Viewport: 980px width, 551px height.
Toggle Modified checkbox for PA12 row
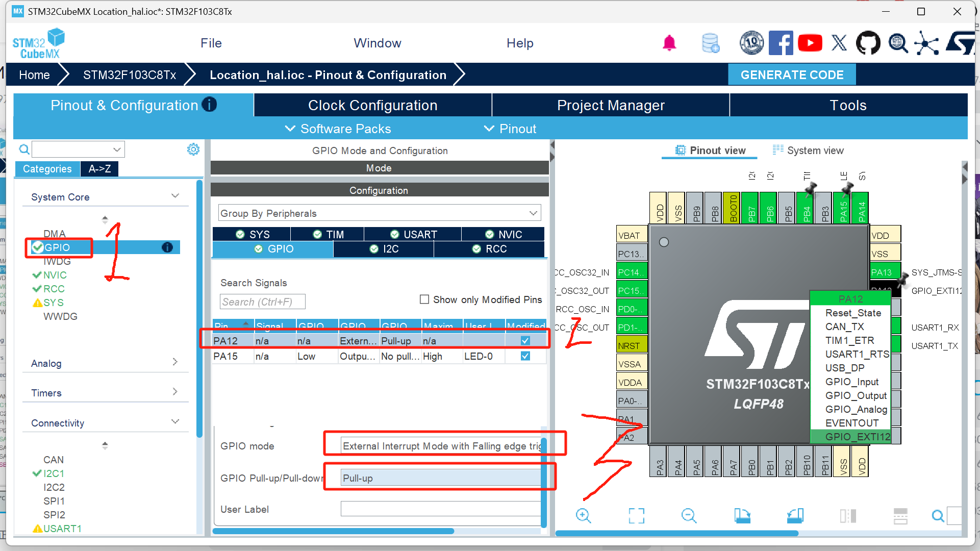point(525,341)
